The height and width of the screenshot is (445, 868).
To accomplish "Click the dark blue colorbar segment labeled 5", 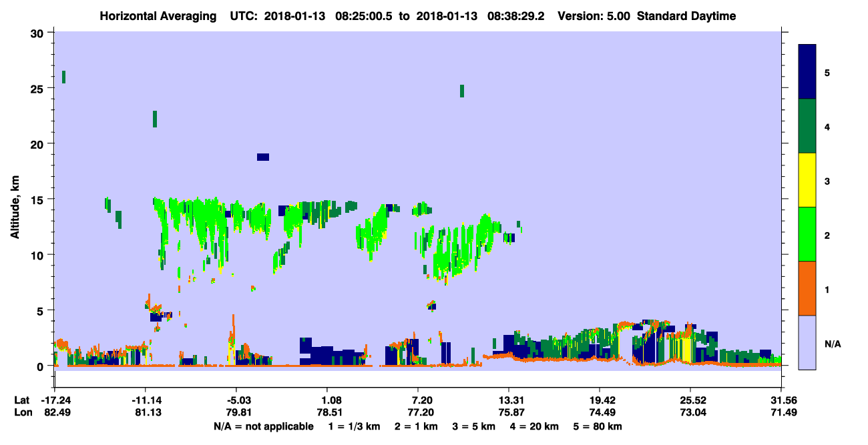I will coord(808,72).
